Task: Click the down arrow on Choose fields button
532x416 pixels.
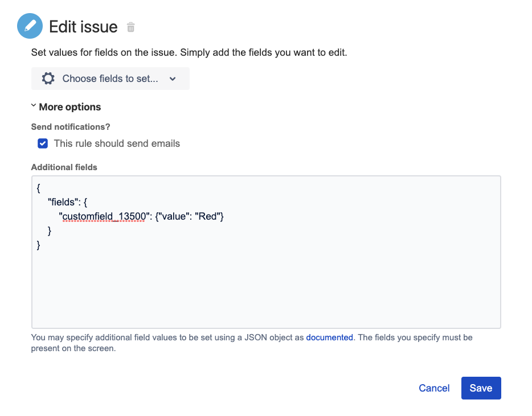Action: click(173, 79)
